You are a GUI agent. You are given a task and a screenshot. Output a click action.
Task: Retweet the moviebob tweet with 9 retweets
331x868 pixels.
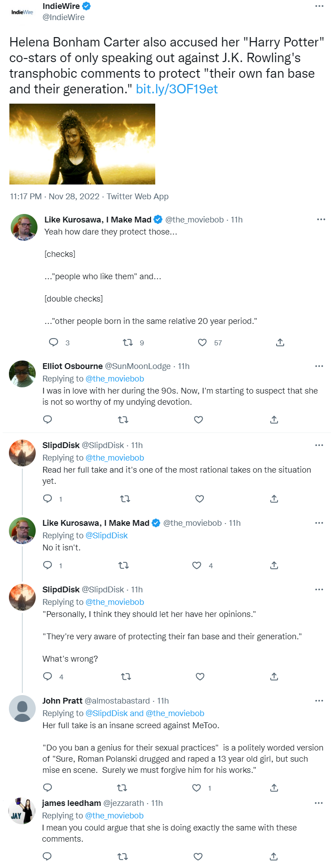[128, 343]
